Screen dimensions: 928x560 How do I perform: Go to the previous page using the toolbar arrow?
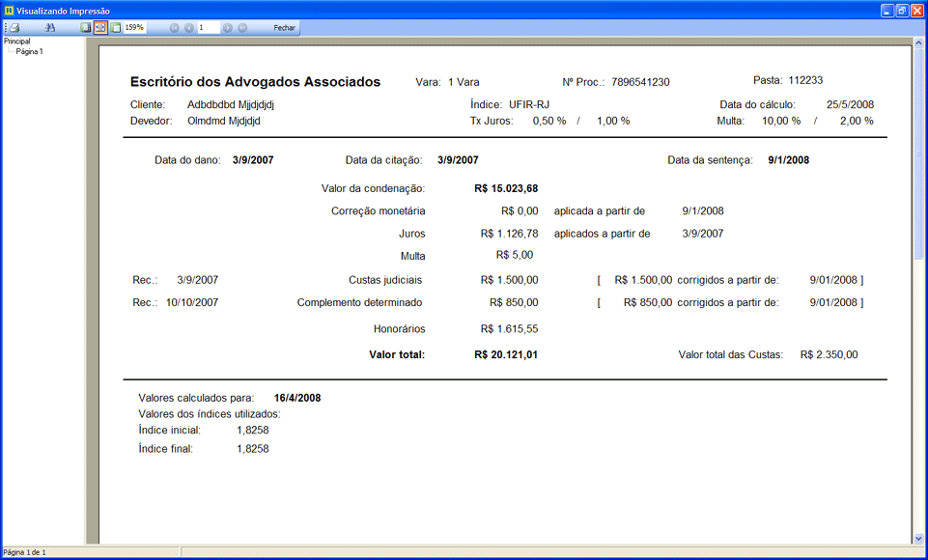(189, 28)
